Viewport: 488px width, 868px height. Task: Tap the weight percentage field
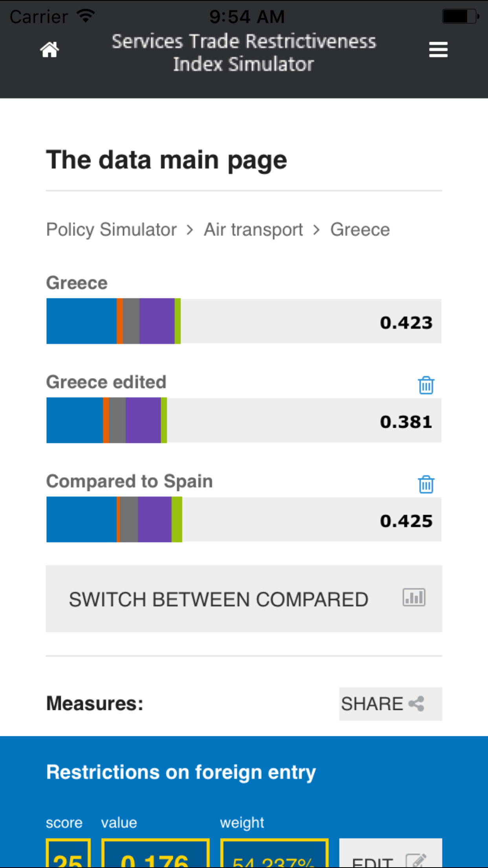click(274, 855)
